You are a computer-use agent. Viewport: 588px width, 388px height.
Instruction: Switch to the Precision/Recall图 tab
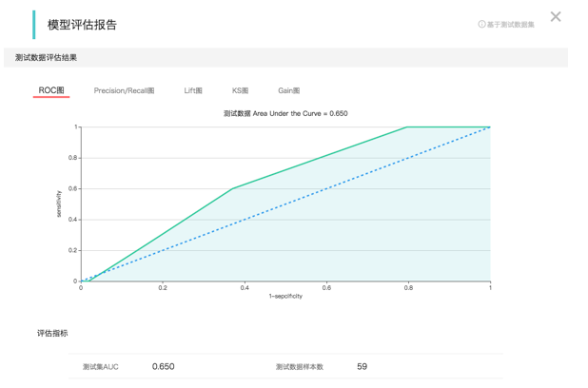124,91
